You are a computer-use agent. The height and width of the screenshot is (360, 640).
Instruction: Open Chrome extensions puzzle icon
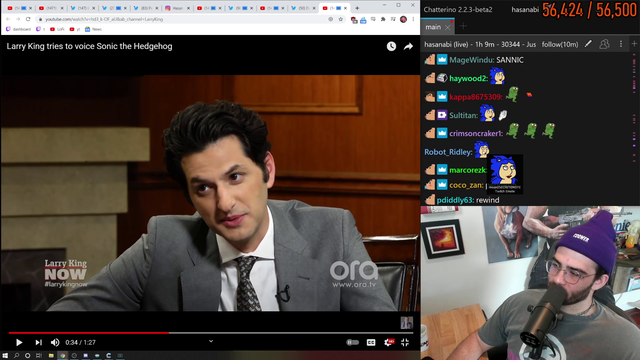click(383, 19)
